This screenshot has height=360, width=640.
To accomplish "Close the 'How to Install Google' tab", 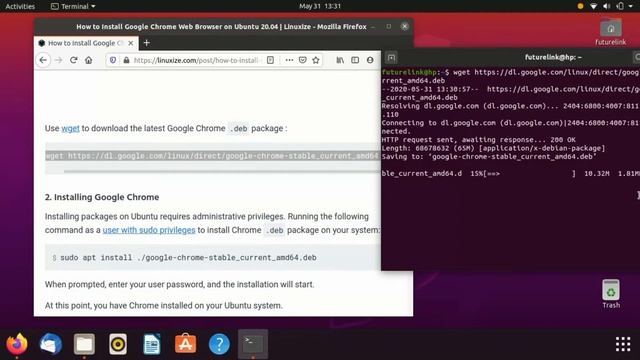I will coord(131,43).
